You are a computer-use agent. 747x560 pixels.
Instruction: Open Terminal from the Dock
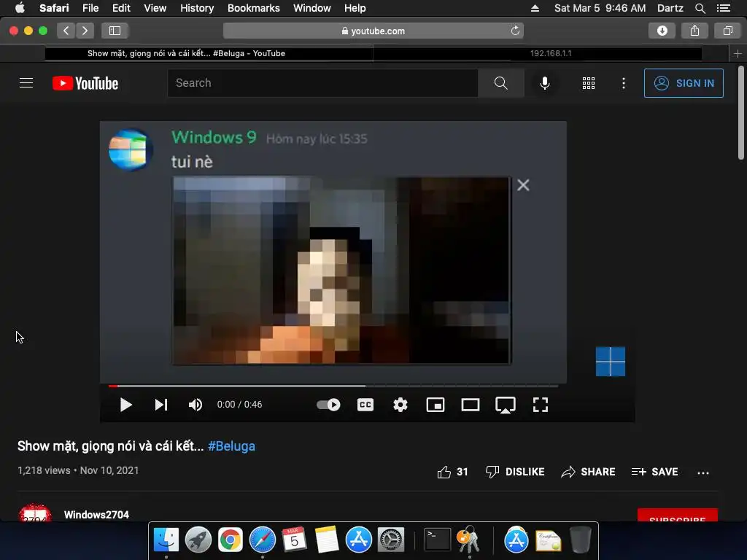pos(437,540)
